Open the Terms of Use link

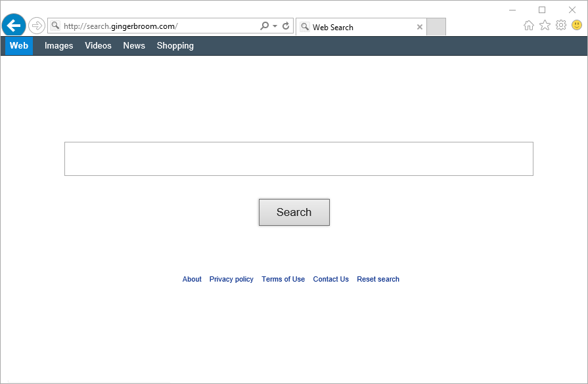pyautogui.click(x=283, y=279)
